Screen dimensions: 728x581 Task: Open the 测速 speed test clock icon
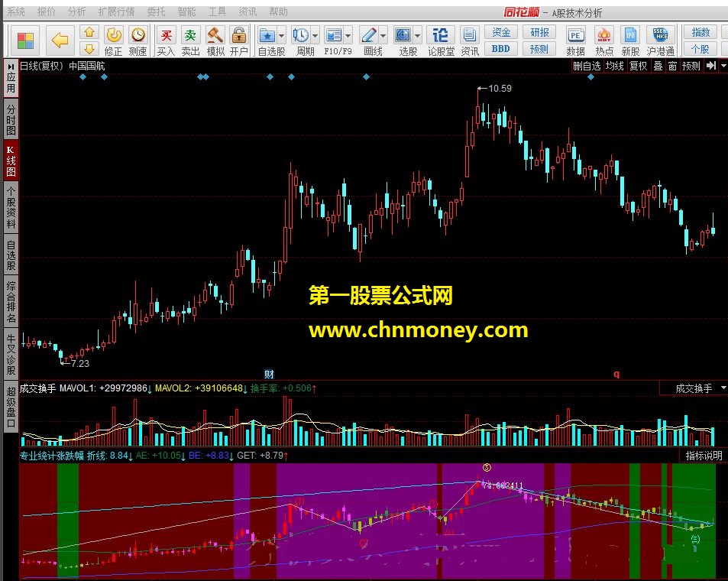(x=138, y=35)
